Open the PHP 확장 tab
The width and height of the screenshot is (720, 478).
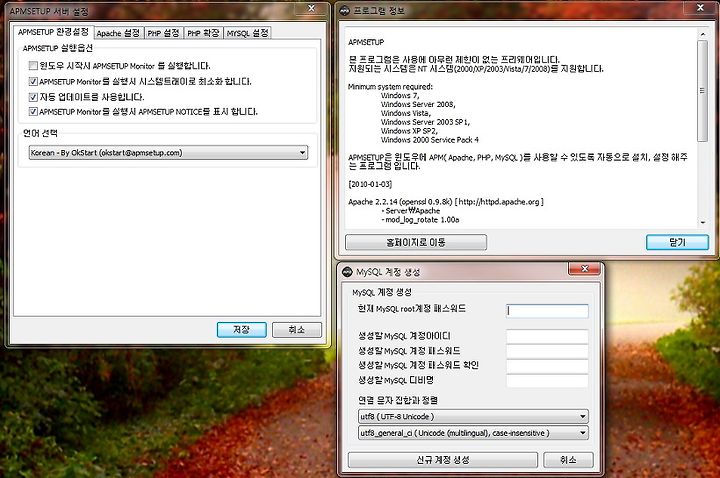203,33
